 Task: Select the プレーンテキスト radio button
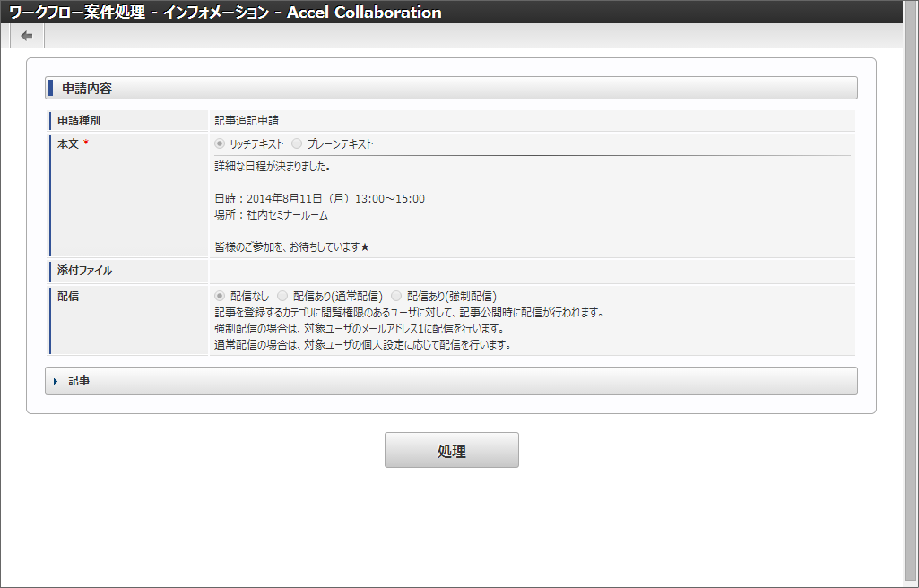pos(296,143)
